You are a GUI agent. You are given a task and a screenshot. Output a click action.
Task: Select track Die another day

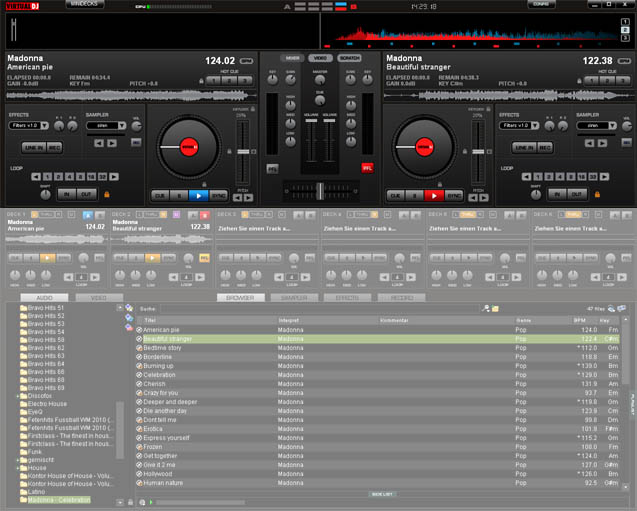(x=378, y=411)
